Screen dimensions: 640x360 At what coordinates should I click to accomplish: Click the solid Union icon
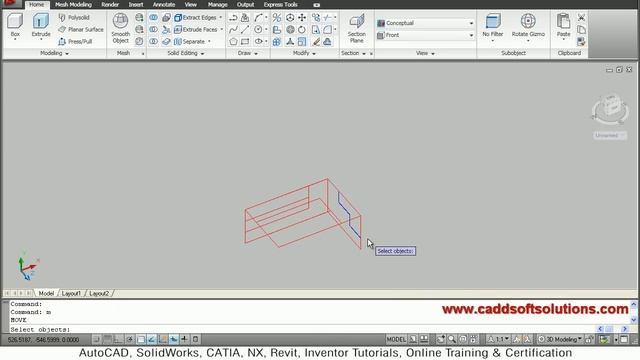click(x=153, y=18)
